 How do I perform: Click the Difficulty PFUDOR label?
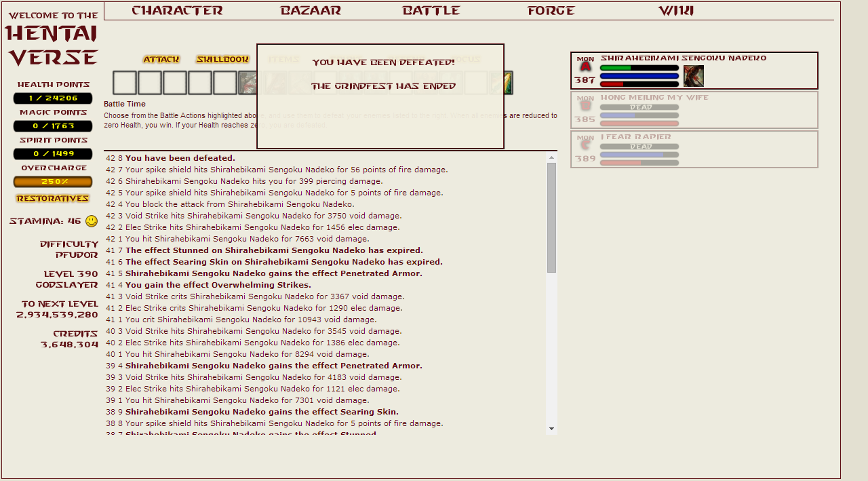(x=68, y=250)
